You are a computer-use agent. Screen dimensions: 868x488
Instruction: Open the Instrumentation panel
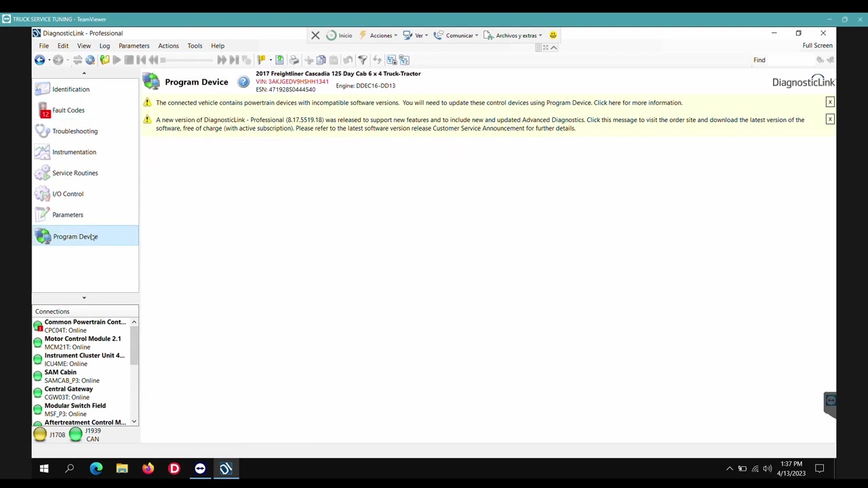tap(85, 152)
